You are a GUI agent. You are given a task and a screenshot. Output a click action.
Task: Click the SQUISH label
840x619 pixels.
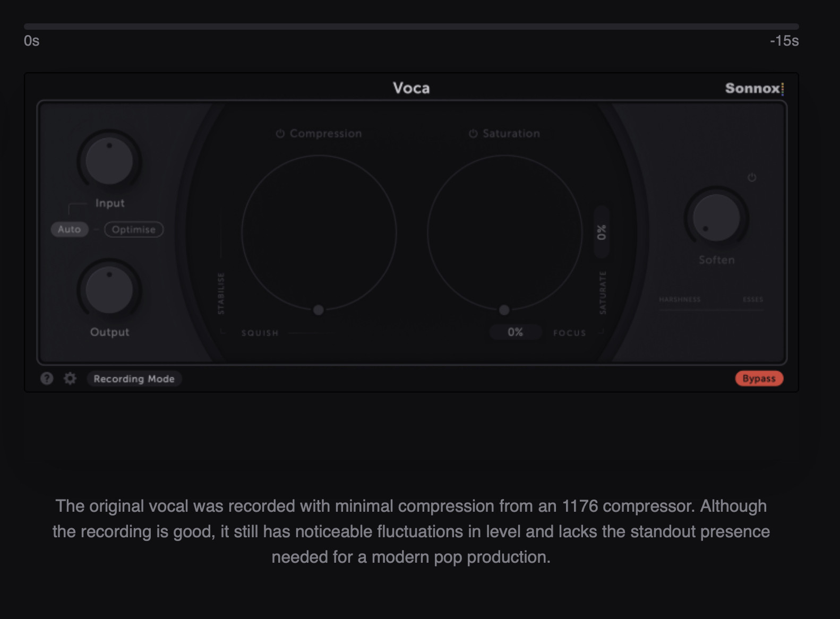(x=260, y=333)
